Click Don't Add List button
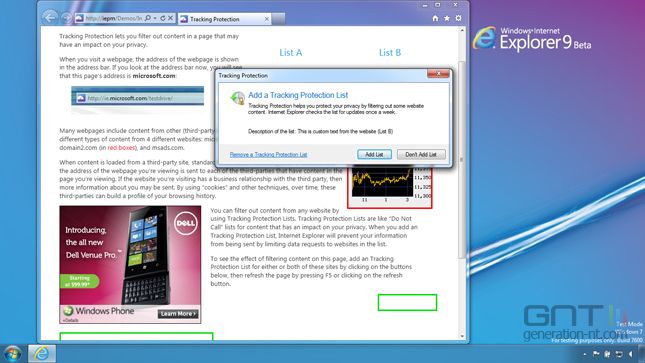The image size is (645, 363). tap(421, 154)
